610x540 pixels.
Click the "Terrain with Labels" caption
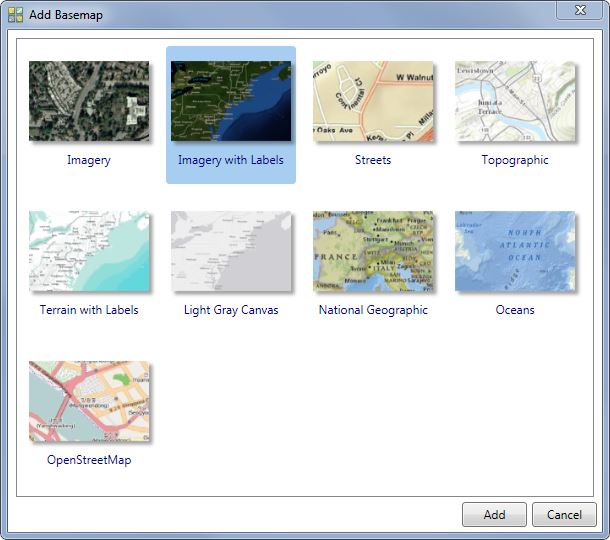[89, 310]
